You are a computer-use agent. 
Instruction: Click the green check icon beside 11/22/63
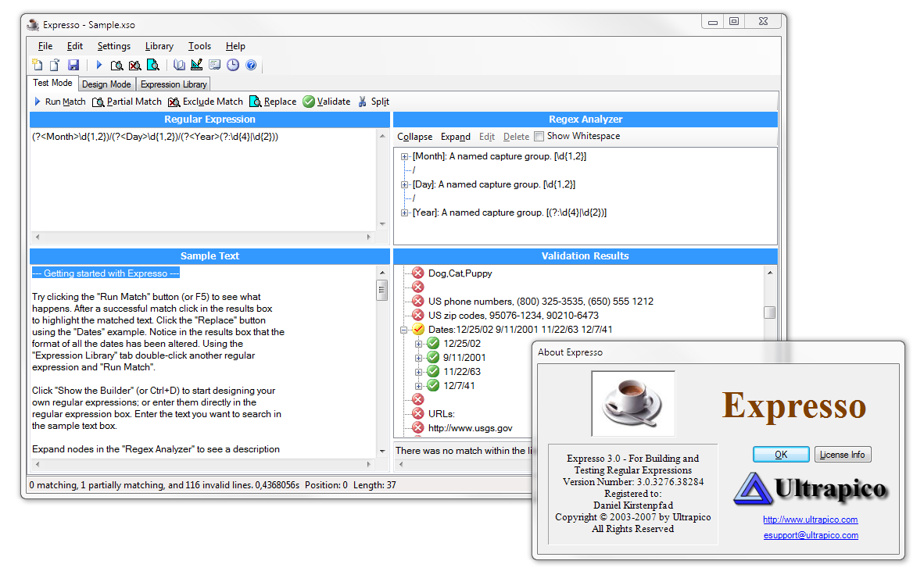(433, 371)
